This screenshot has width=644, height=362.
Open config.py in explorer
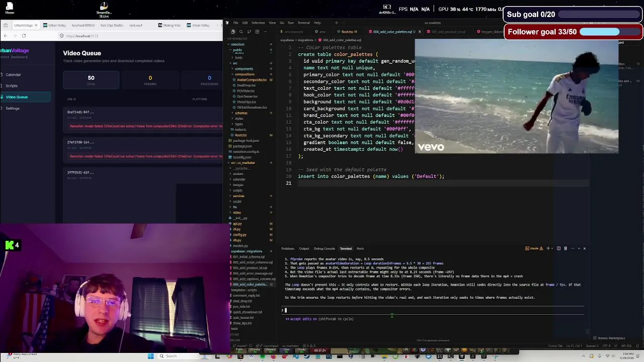pyautogui.click(x=239, y=235)
